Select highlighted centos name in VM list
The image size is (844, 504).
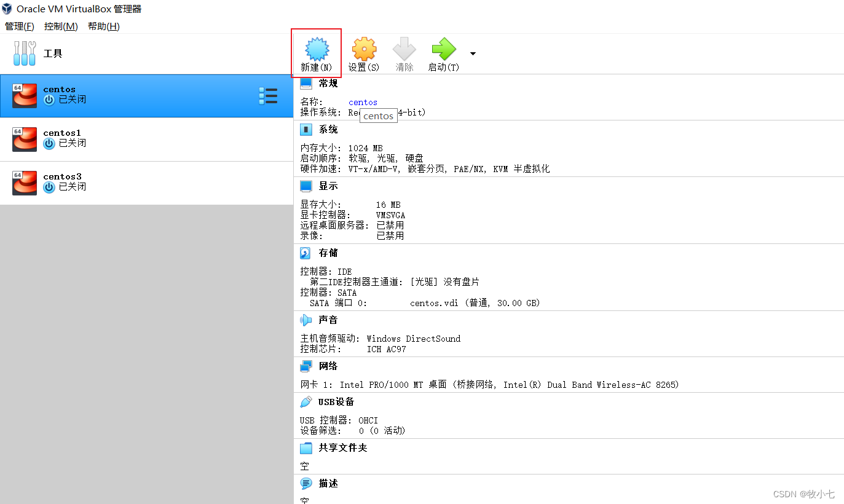(x=59, y=89)
